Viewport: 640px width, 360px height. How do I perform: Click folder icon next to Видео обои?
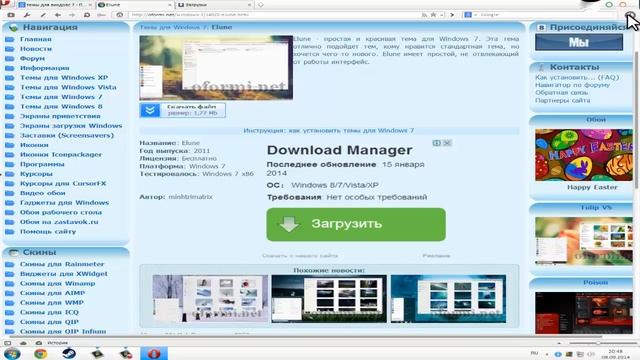pos(9,193)
